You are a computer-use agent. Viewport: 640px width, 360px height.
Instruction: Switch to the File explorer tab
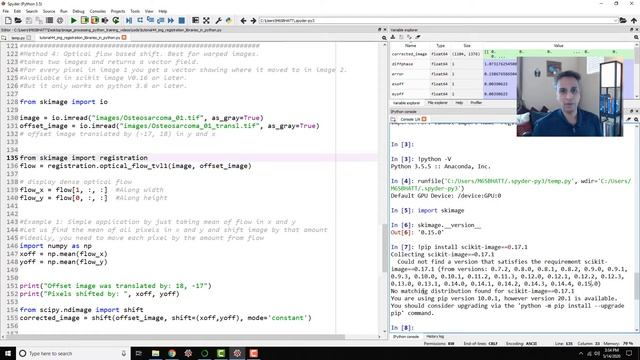point(437,103)
